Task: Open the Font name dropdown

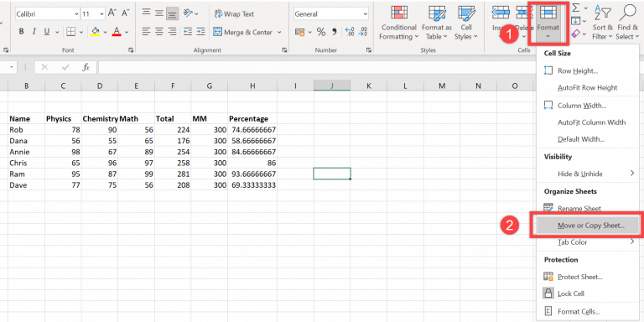Action: (76, 14)
